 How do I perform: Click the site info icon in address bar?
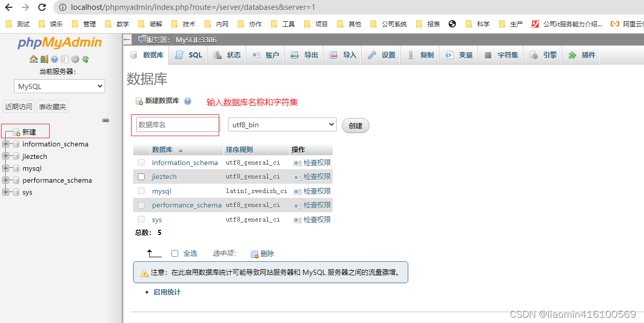point(63,7)
